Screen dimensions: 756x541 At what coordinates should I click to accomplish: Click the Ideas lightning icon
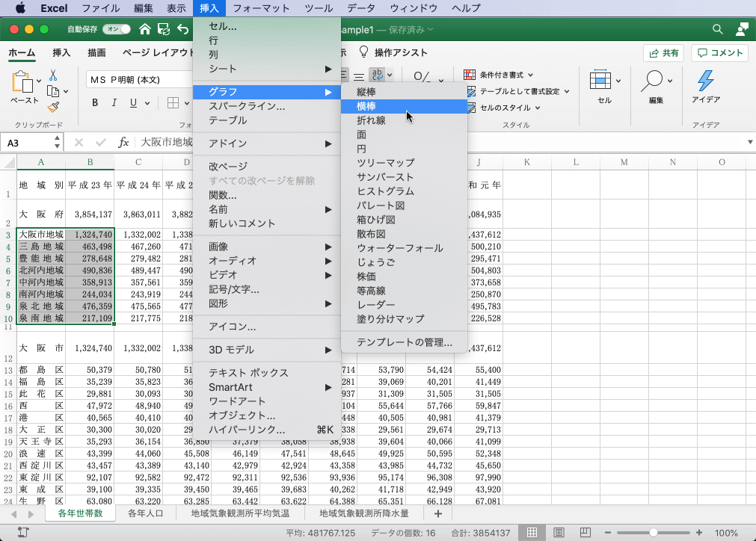click(705, 80)
